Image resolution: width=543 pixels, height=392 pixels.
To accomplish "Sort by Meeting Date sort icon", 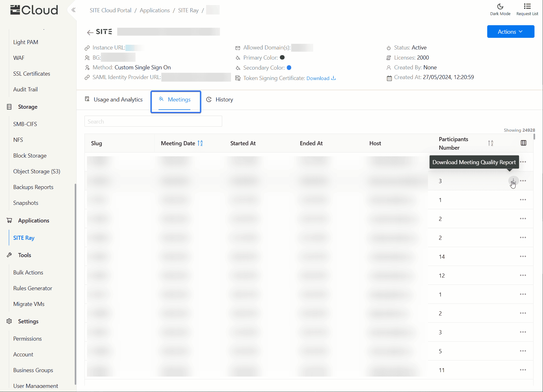I will coord(200,143).
